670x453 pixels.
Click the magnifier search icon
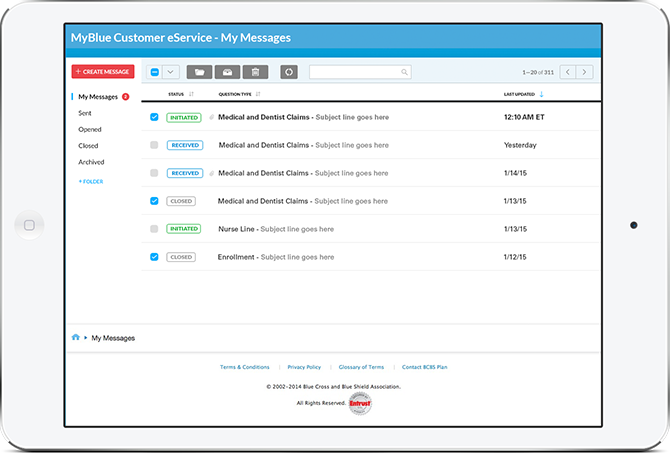tap(404, 72)
